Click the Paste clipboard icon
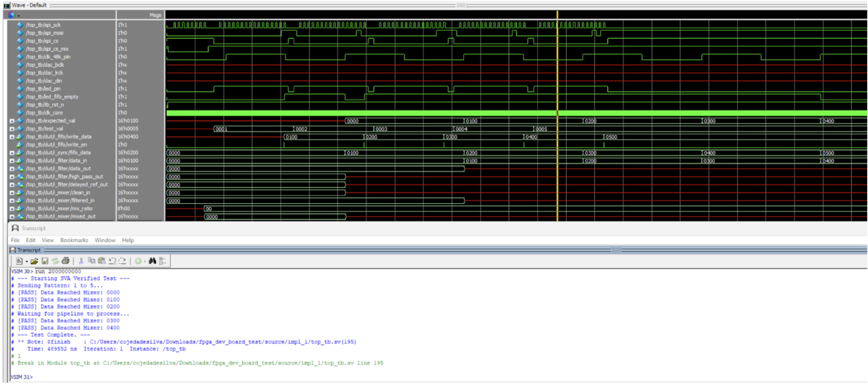Screen dimensions: 868x384 point(101,261)
